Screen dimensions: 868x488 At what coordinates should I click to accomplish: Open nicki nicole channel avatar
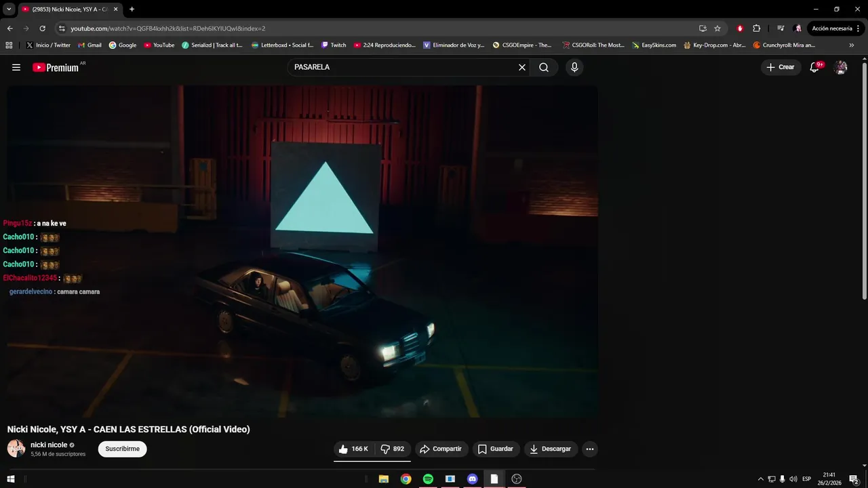click(x=16, y=448)
